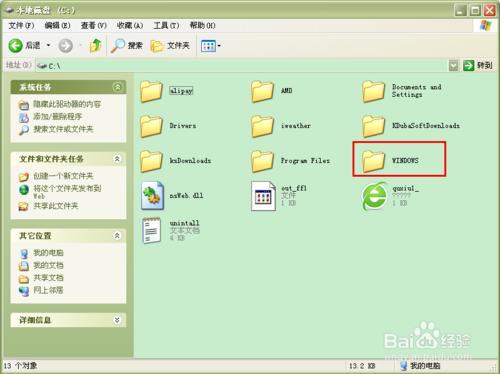Select the AMD folder icon
This screenshot has width=500, height=374.
tap(262, 91)
